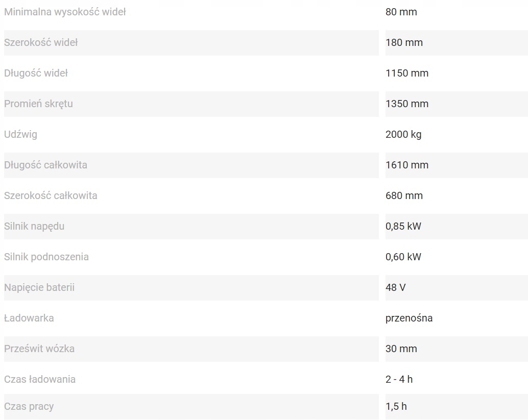Screen dimensions: 528x420
Task: Select the '2 - 4 h' charging time value
Action: (399, 379)
